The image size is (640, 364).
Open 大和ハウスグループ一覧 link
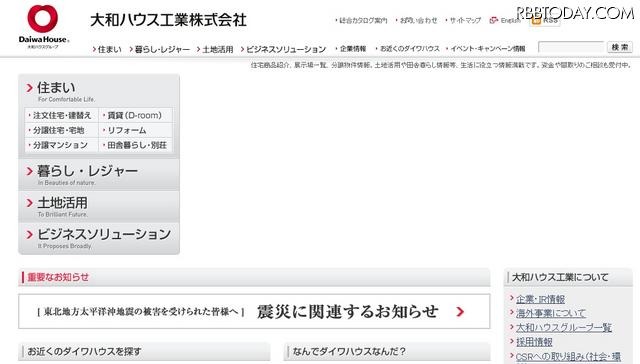point(564,328)
